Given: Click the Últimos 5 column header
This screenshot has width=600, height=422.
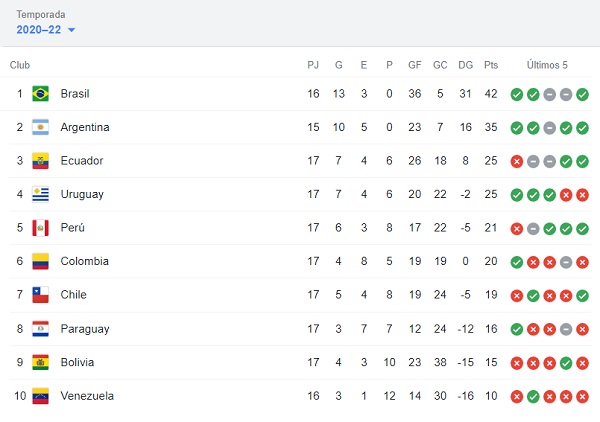Looking at the screenshot, I should point(548,65).
